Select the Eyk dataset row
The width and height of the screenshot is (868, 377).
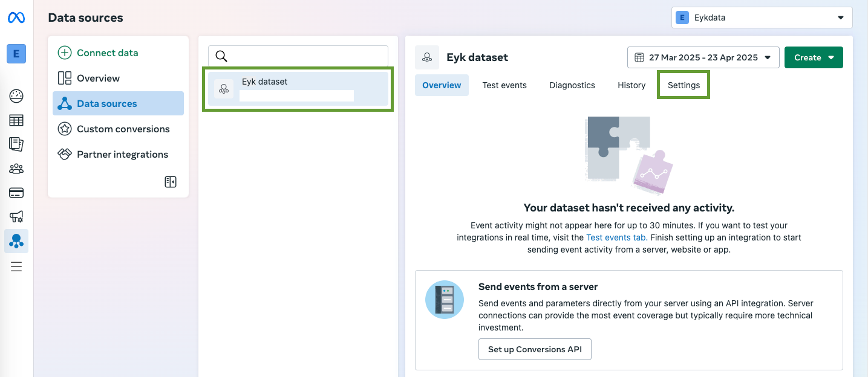click(298, 89)
